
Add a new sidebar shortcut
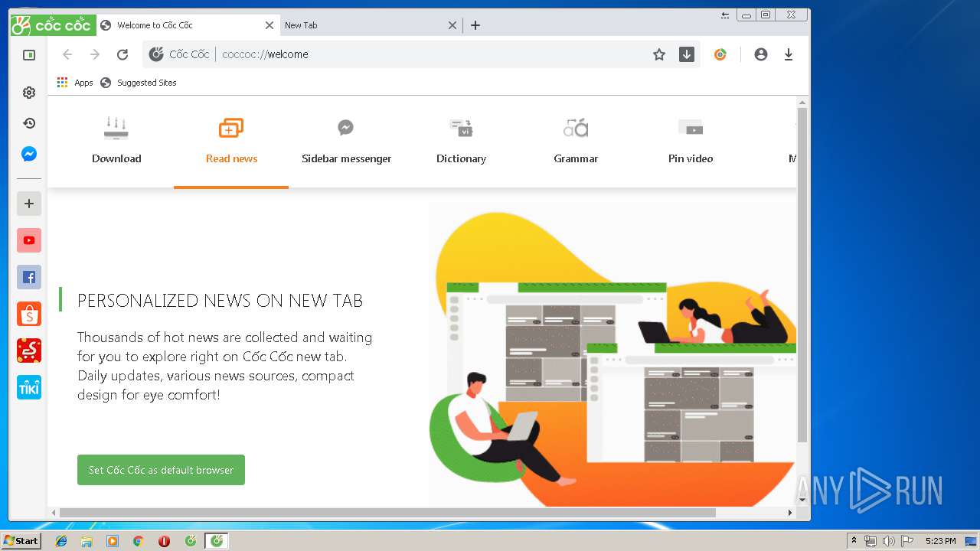(x=29, y=204)
